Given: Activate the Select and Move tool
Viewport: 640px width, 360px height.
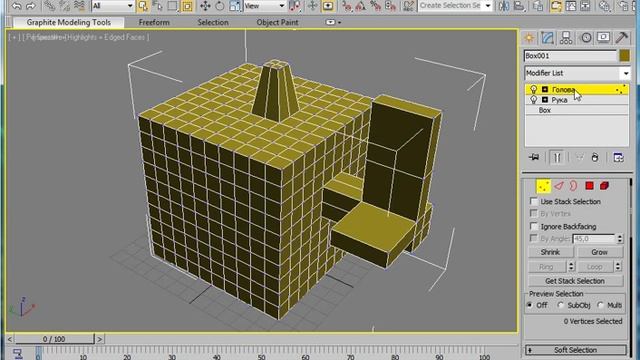Looking at the screenshot, I should (x=205, y=6).
